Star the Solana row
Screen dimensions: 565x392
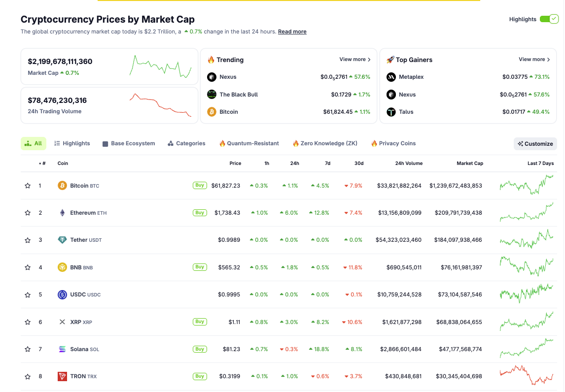pyautogui.click(x=28, y=349)
